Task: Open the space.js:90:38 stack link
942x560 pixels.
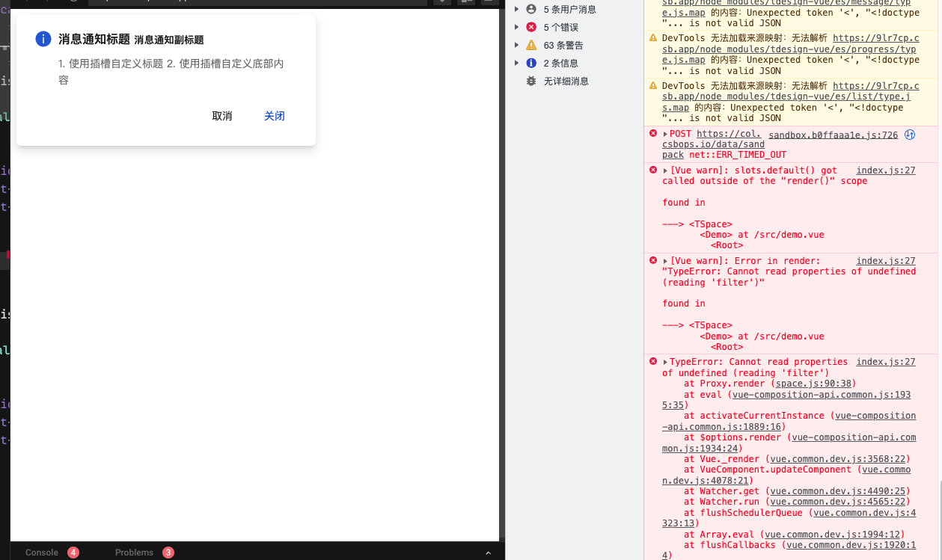Action: [815, 384]
